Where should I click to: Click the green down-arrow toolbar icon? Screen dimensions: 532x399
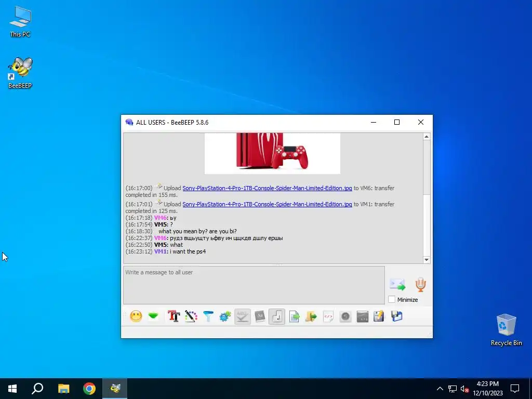click(x=153, y=316)
